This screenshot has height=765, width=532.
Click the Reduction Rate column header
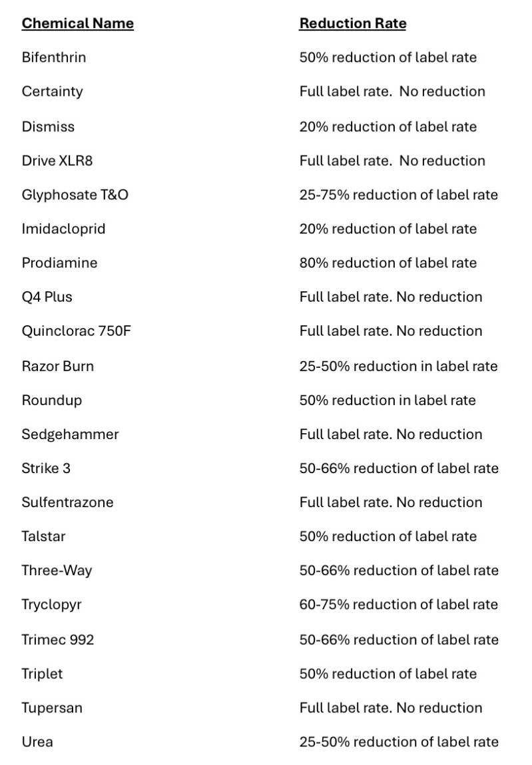tap(352, 23)
